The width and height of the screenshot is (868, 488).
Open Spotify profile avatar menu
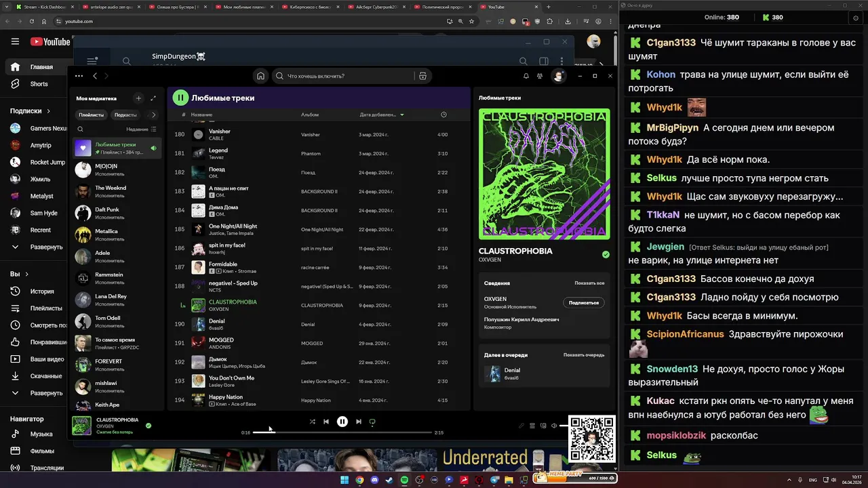click(558, 76)
